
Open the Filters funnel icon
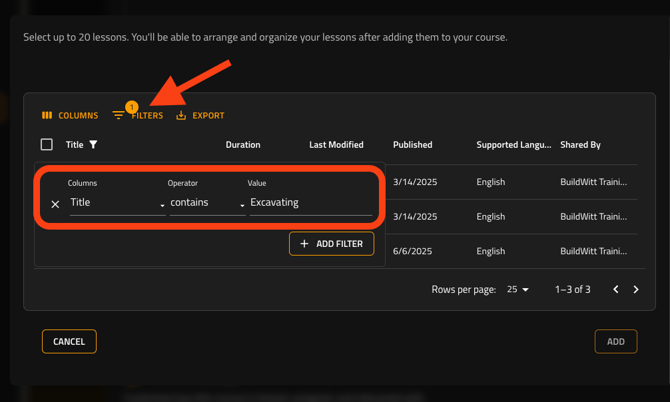pos(119,116)
